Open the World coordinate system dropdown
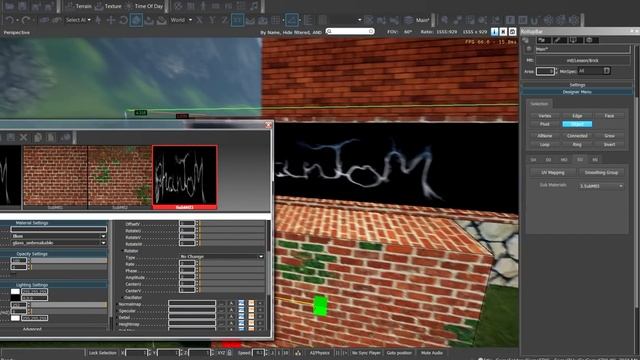The width and height of the screenshot is (640, 360). (x=181, y=20)
